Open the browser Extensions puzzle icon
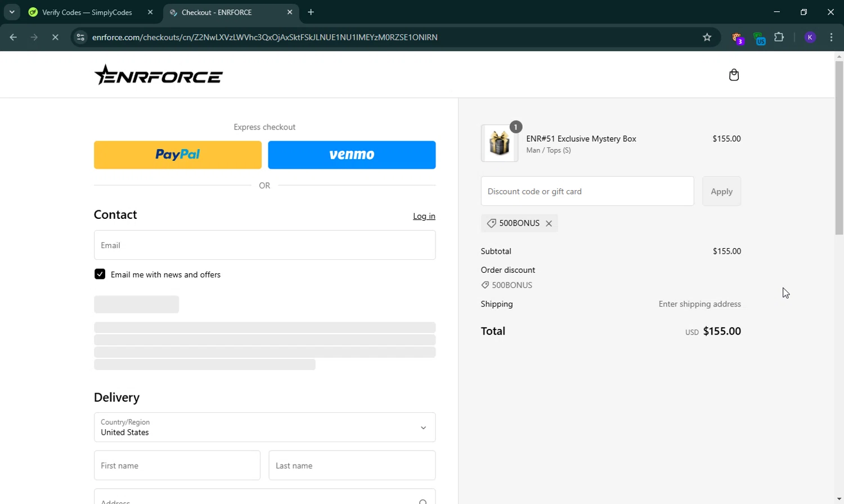 tap(779, 37)
